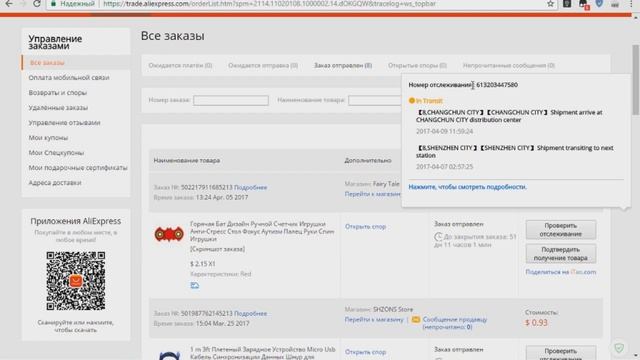This screenshot has height=360, width=640.
Task: Click the red spinner product thumbnail
Action: point(169,234)
